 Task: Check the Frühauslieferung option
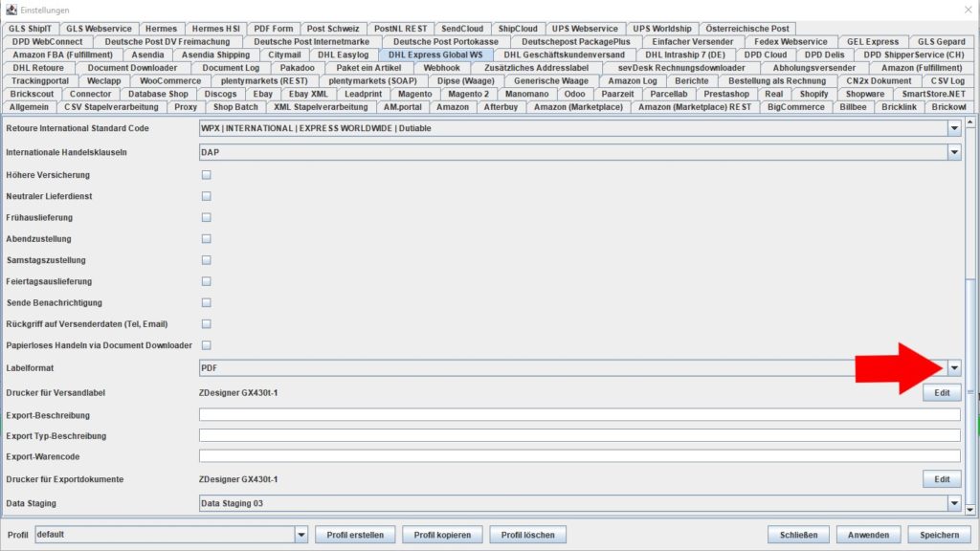click(207, 217)
